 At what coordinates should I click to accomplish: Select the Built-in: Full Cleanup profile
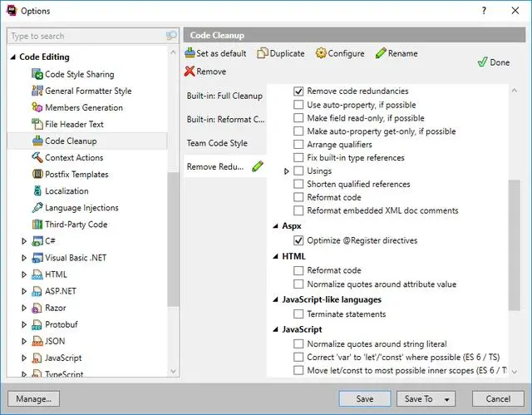click(224, 96)
